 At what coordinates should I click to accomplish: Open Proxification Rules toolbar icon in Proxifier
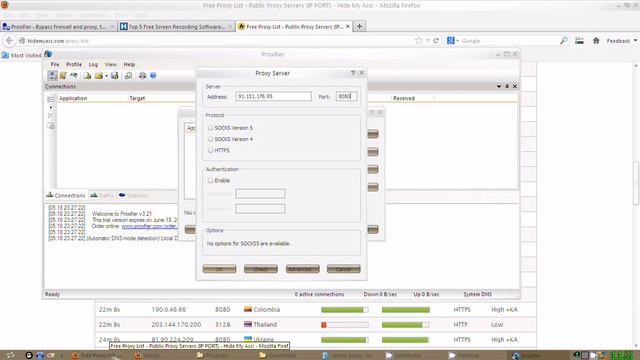(63, 76)
